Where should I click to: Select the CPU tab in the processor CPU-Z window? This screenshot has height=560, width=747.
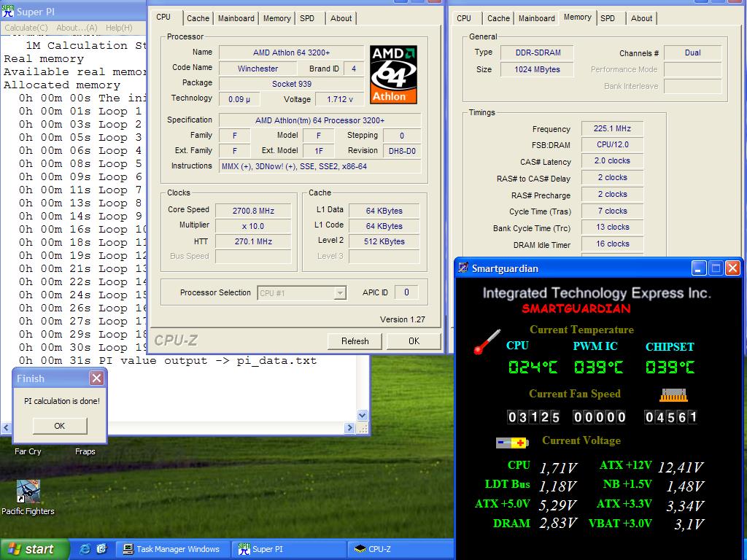pyautogui.click(x=163, y=17)
